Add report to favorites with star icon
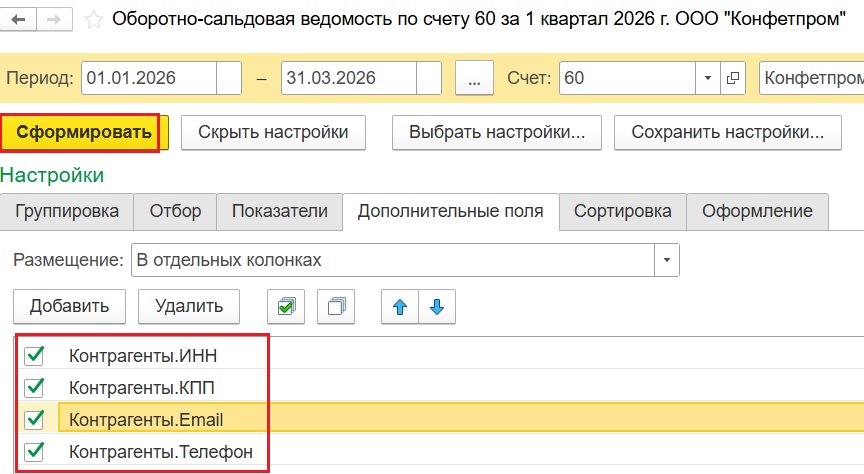Screen dimensions: 864x474 pyautogui.click(x=94, y=20)
